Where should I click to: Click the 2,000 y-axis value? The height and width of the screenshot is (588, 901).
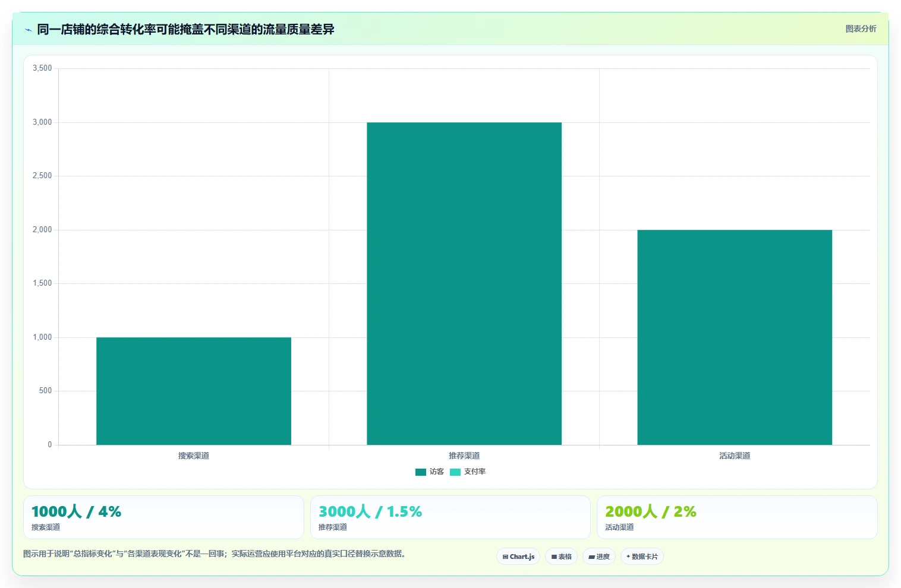pos(42,230)
